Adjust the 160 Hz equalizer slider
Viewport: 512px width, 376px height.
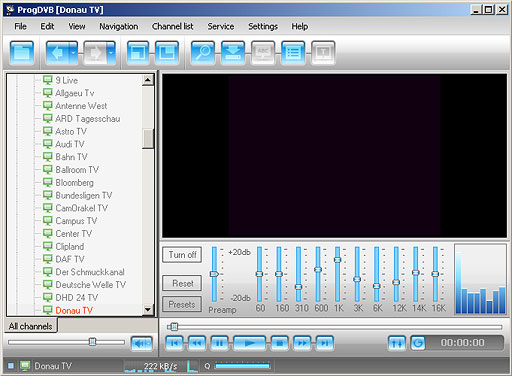tap(279, 274)
